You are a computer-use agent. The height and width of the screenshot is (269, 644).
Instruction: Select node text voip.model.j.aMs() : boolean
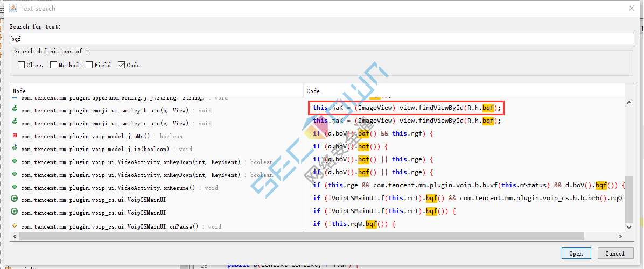point(102,136)
